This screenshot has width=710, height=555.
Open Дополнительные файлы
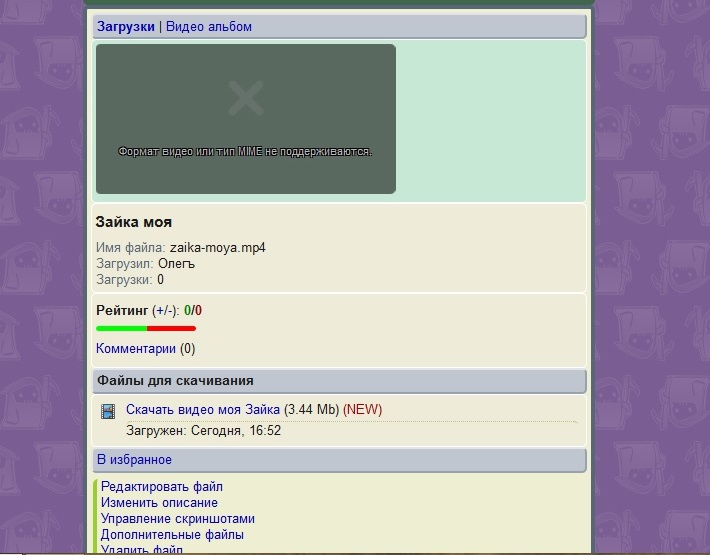point(172,535)
